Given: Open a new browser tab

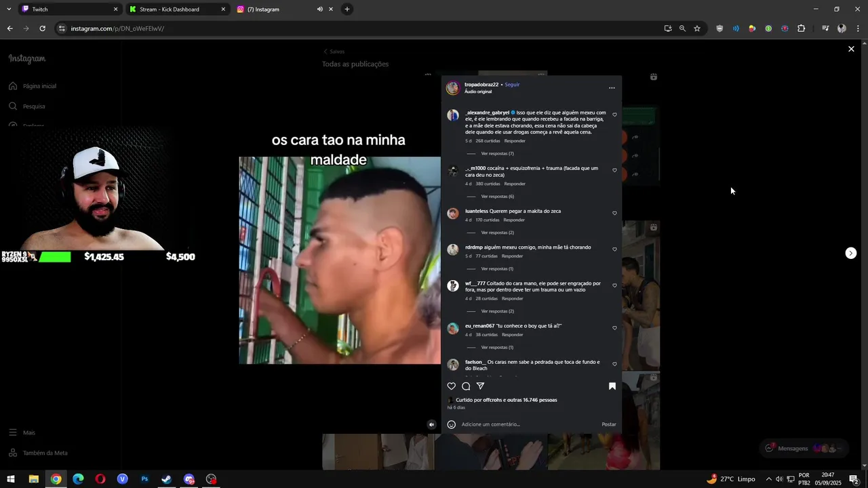Looking at the screenshot, I should pyautogui.click(x=347, y=9).
